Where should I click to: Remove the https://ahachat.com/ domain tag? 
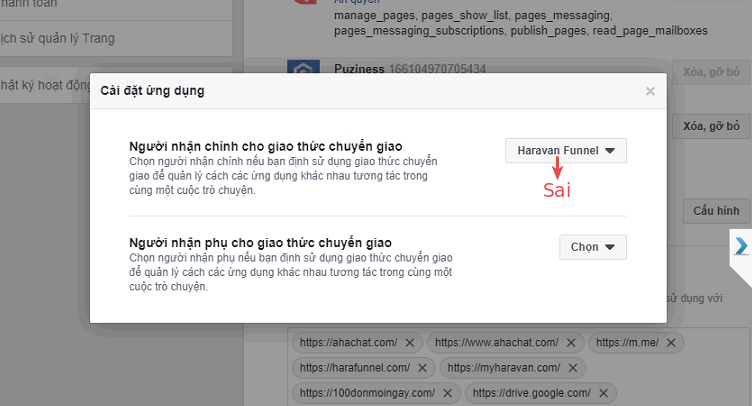coord(410,343)
